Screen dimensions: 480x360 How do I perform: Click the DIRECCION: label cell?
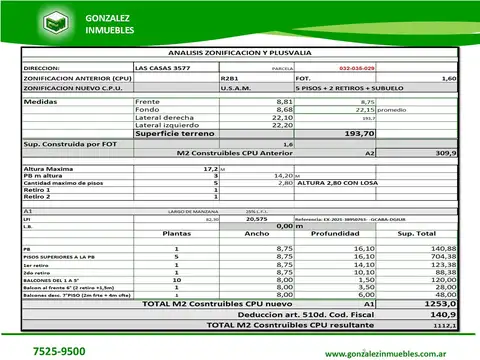click(x=42, y=68)
